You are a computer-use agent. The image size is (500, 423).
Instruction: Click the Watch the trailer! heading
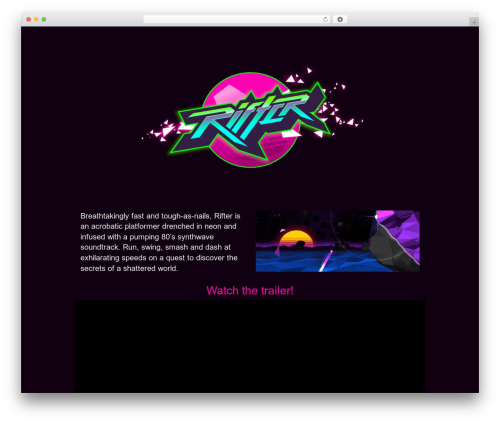250,290
